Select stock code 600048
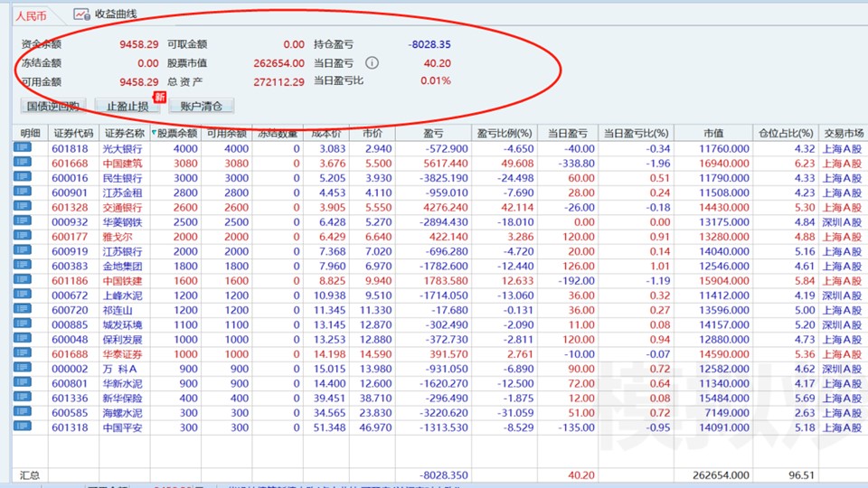This screenshot has height=488, width=868. coord(70,340)
